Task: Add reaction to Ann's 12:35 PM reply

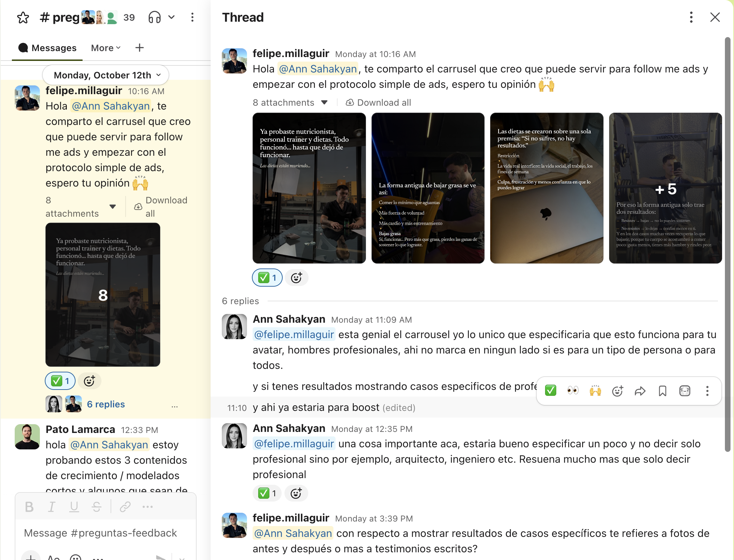Action: (296, 493)
